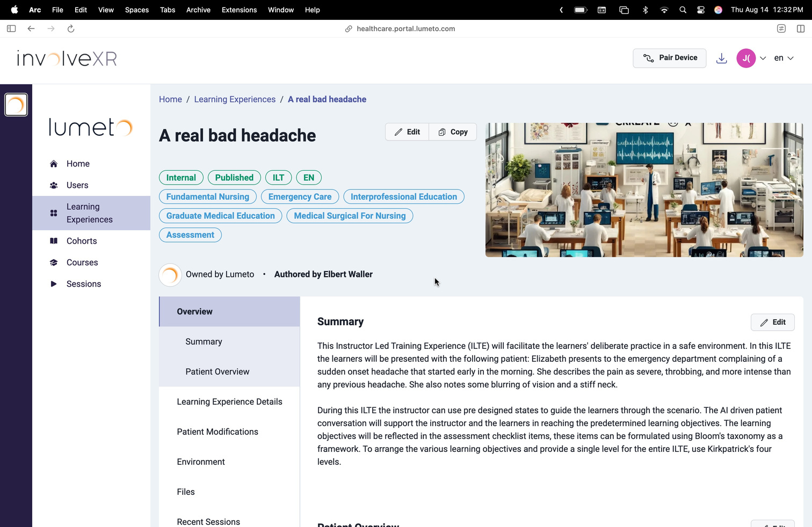Click the site controls icon right of URL
The width and height of the screenshot is (812, 527).
pos(781,28)
